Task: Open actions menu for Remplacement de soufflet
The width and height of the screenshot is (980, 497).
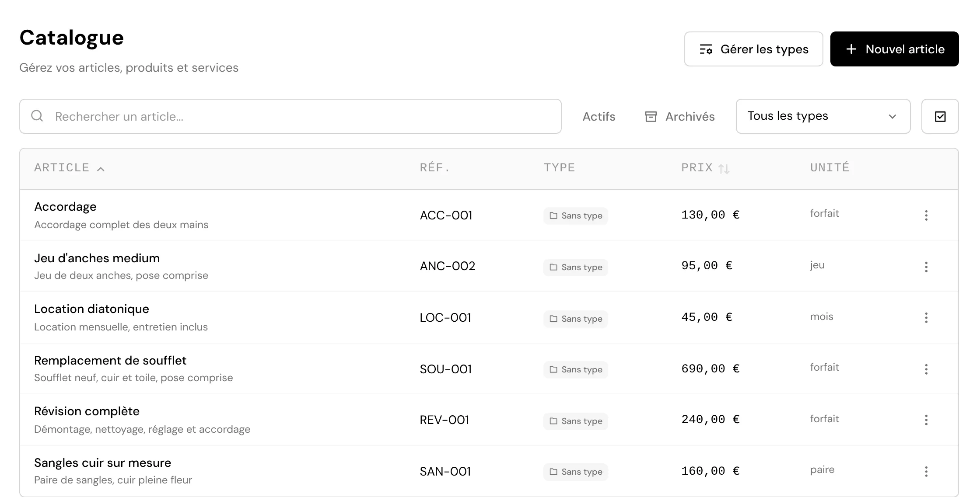Action: click(x=926, y=369)
